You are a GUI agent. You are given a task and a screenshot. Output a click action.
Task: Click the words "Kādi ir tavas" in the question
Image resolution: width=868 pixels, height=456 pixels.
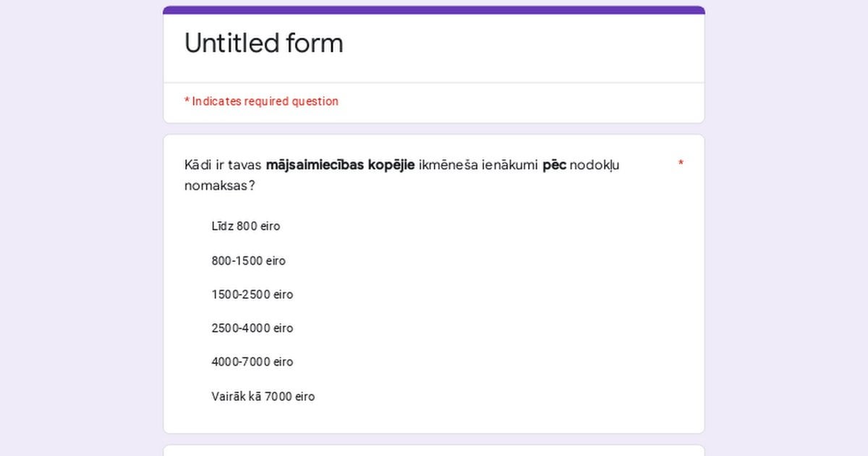[x=224, y=165]
